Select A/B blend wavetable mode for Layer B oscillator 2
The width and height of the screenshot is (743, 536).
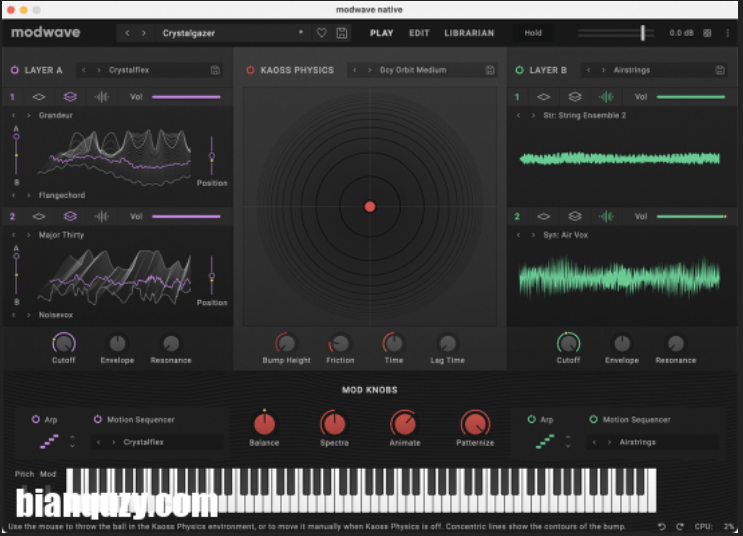click(x=575, y=216)
